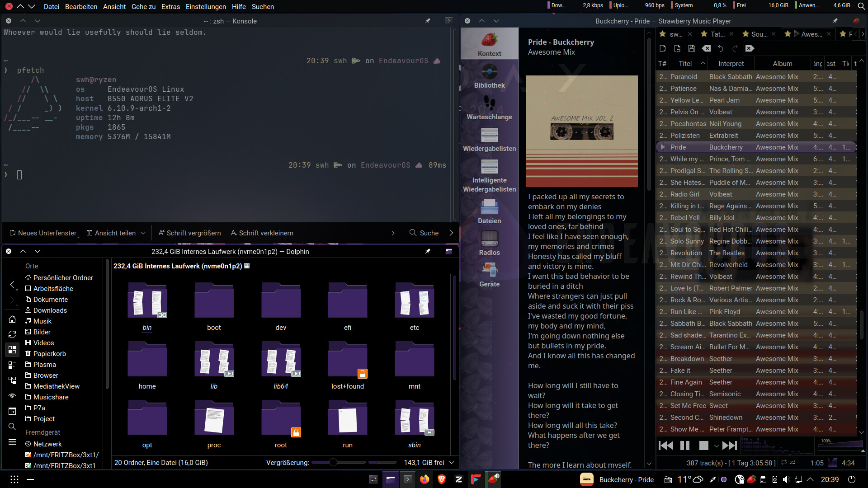Open the Bibliothek panel in Strawberry
Image resolution: width=868 pixels, height=488 pixels.
[x=489, y=76]
